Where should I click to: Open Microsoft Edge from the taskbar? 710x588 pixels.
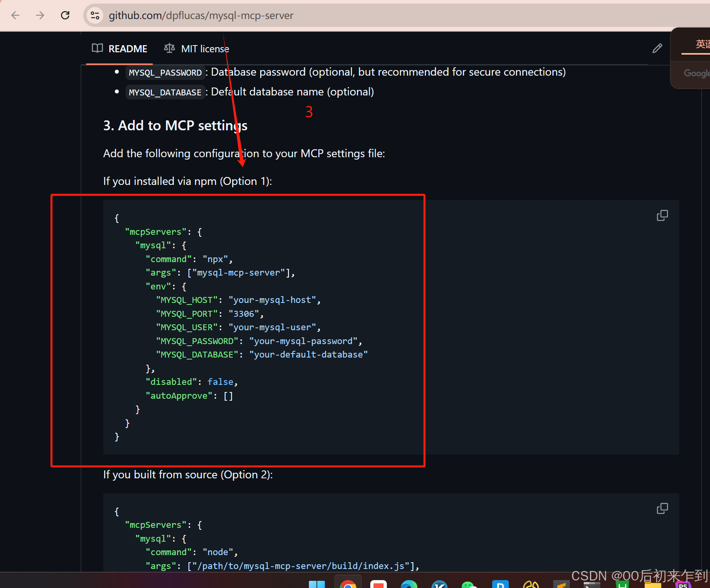[x=409, y=585]
